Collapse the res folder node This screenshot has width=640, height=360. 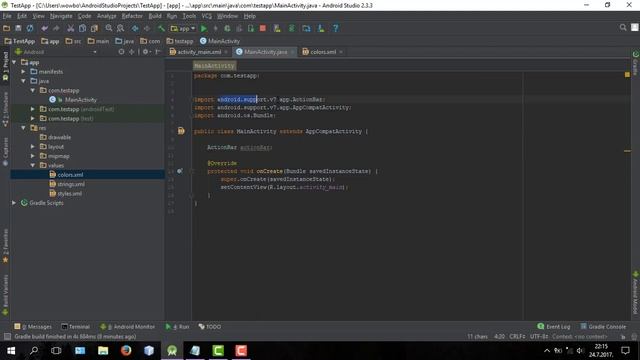[24, 128]
